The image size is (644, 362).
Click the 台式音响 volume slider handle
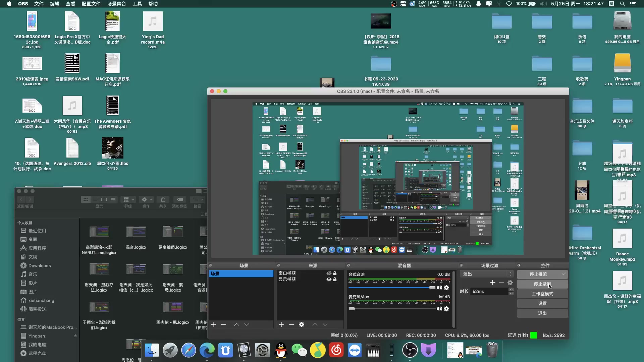point(432,288)
